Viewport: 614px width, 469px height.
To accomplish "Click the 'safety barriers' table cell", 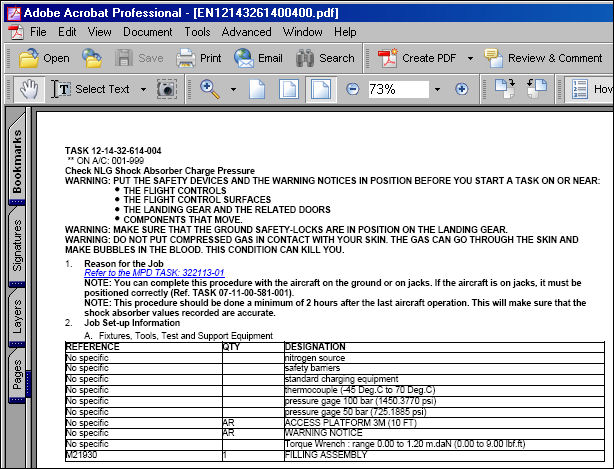I will tap(444, 368).
